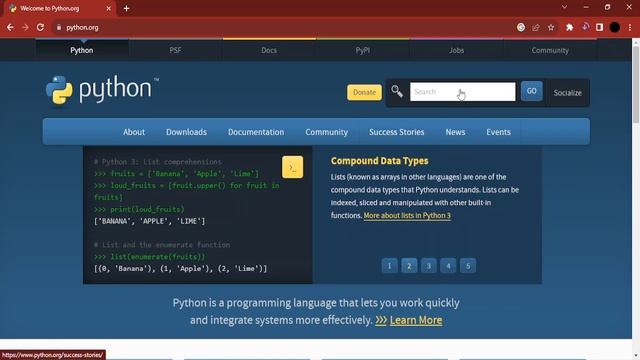Go back with the browser back arrow
Screen dimensions: 640x360
pos(10,27)
